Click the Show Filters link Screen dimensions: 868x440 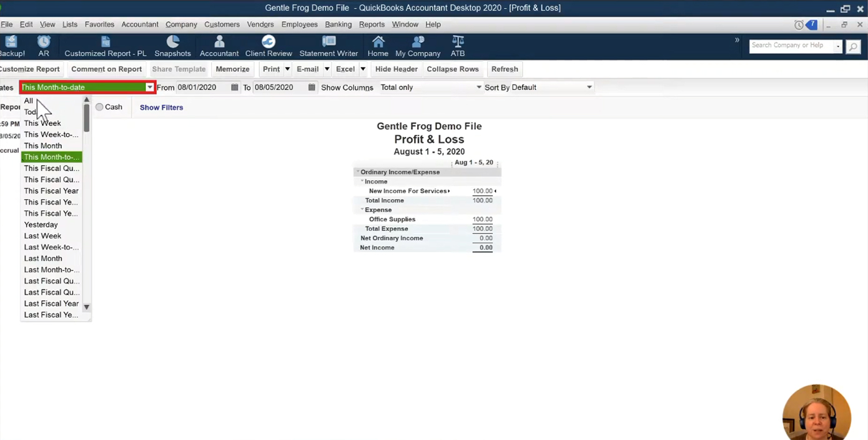pyautogui.click(x=161, y=107)
